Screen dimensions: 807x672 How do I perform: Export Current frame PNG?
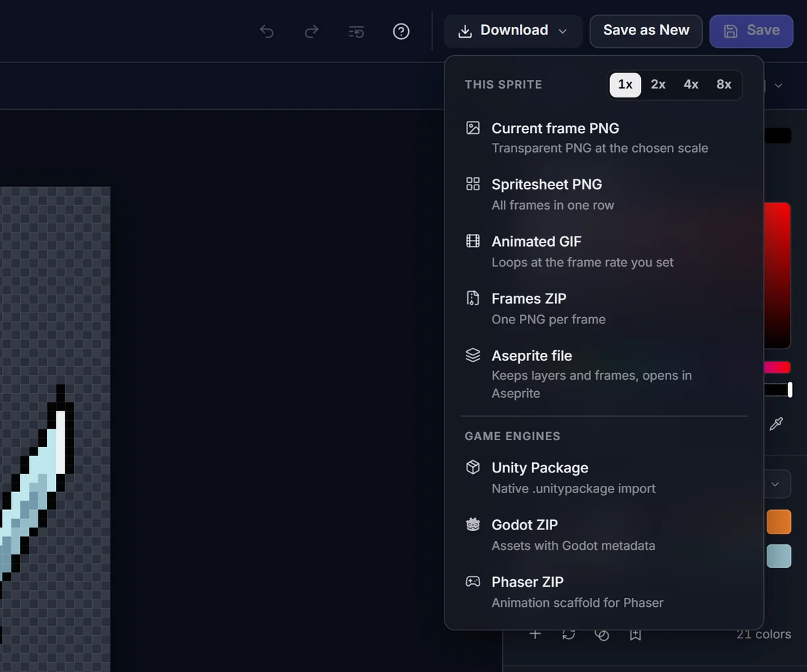[x=604, y=137]
